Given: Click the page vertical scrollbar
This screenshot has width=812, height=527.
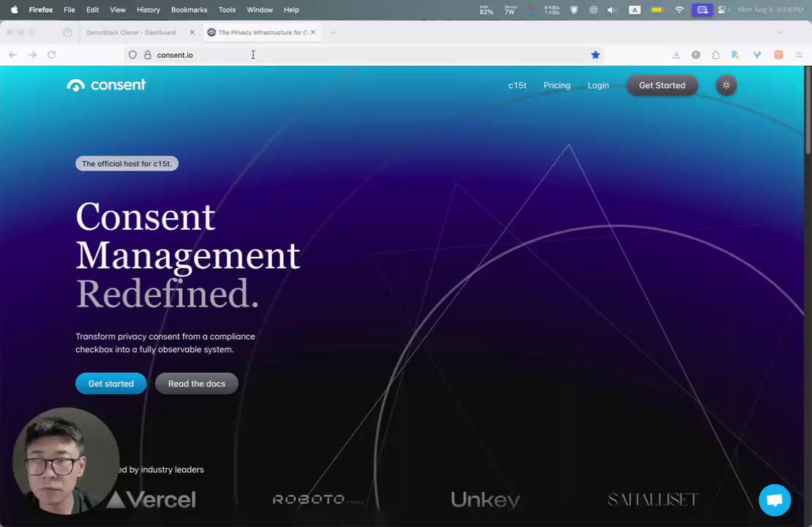Looking at the screenshot, I should (808, 110).
